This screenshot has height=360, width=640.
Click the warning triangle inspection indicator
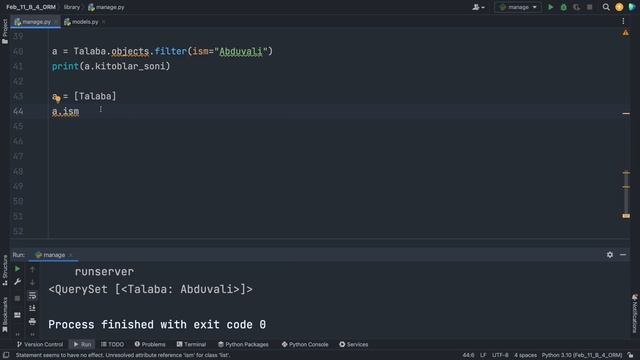tap(626, 33)
